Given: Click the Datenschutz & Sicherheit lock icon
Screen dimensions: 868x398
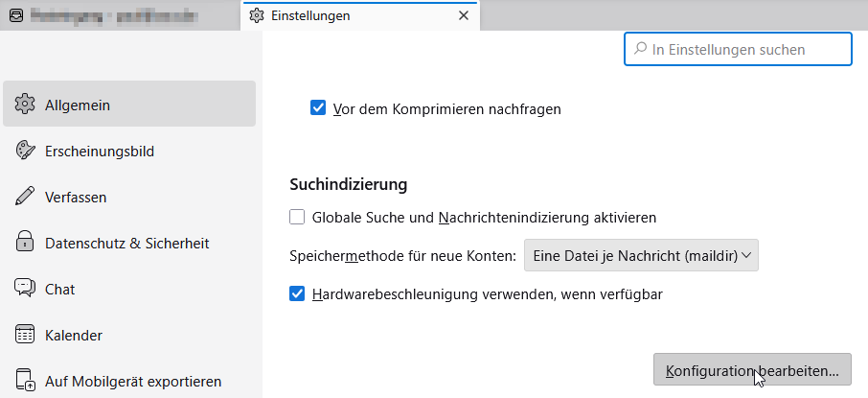Looking at the screenshot, I should point(26,243).
